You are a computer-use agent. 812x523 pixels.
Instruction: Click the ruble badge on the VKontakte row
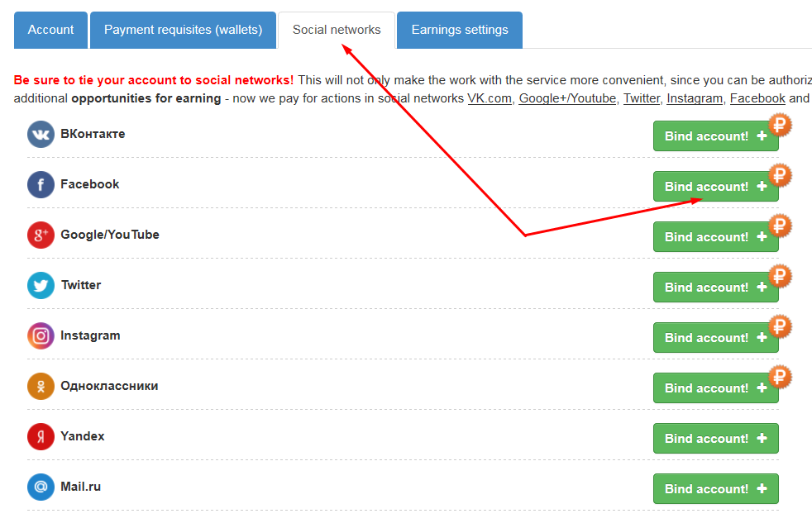(x=780, y=126)
